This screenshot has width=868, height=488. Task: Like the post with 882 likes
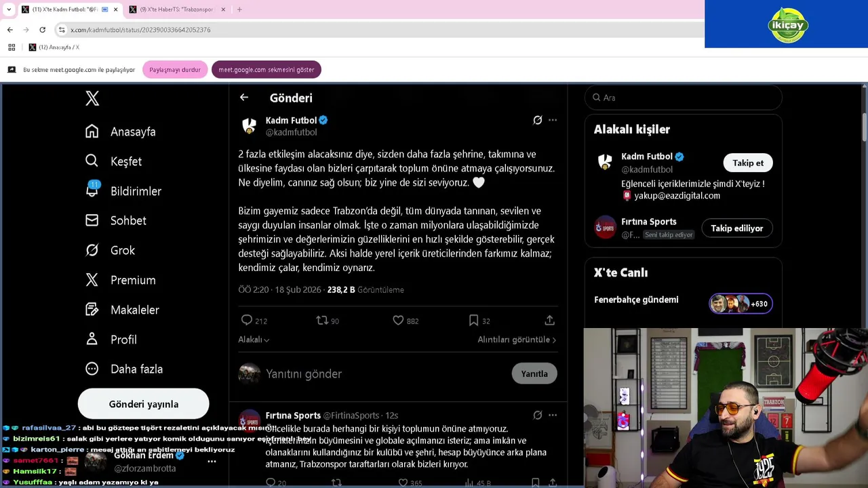[398, 321]
